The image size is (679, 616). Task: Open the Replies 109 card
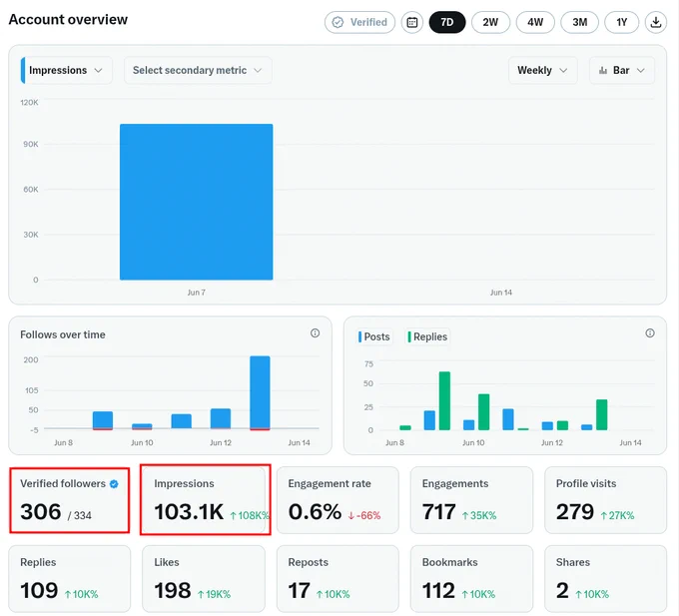tap(69, 579)
